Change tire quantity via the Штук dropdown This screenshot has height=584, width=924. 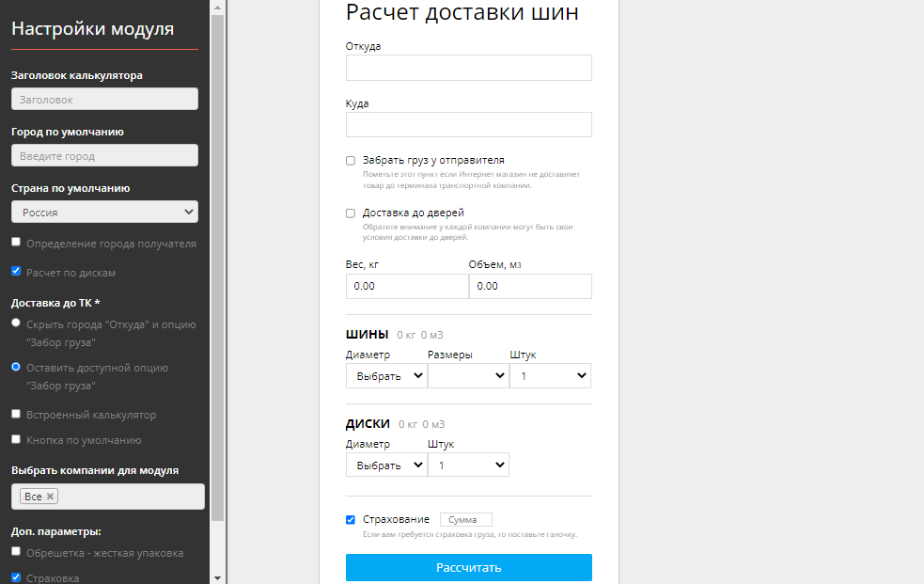pyautogui.click(x=550, y=374)
